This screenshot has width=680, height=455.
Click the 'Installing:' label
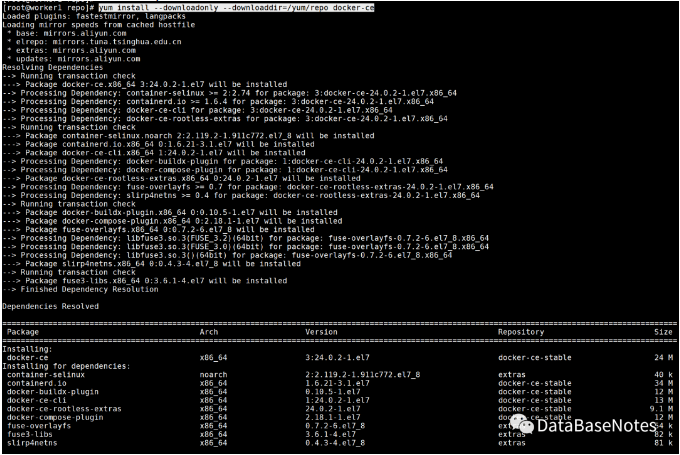[27, 349]
